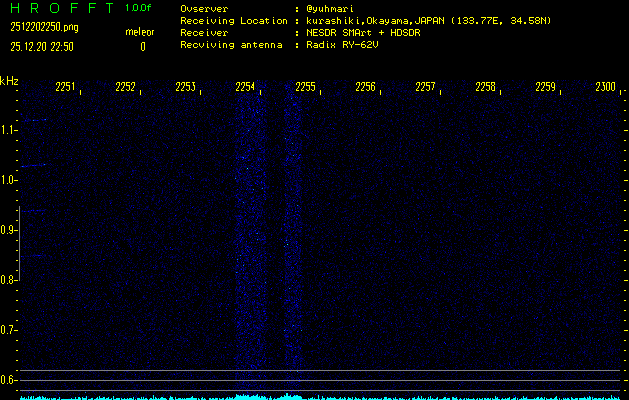Click the 0.8 frequency axis label
The height and width of the screenshot is (400, 629).
click(x=9, y=280)
